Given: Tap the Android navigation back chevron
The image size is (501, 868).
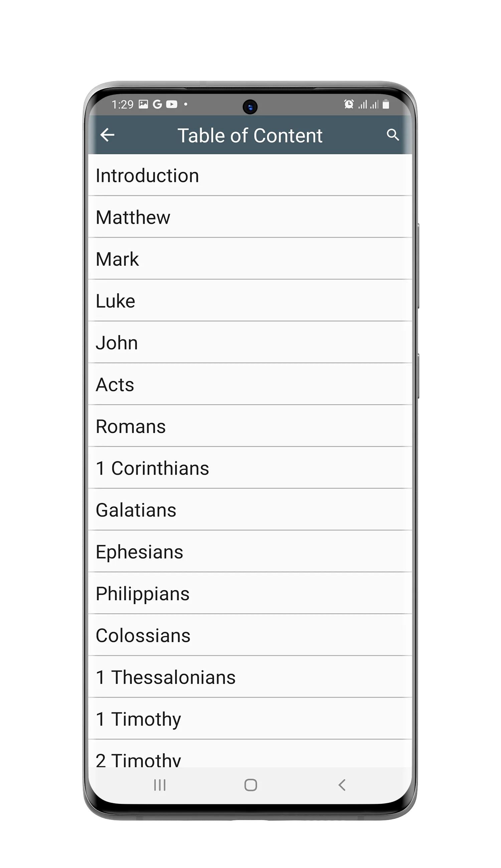Looking at the screenshot, I should click(342, 785).
